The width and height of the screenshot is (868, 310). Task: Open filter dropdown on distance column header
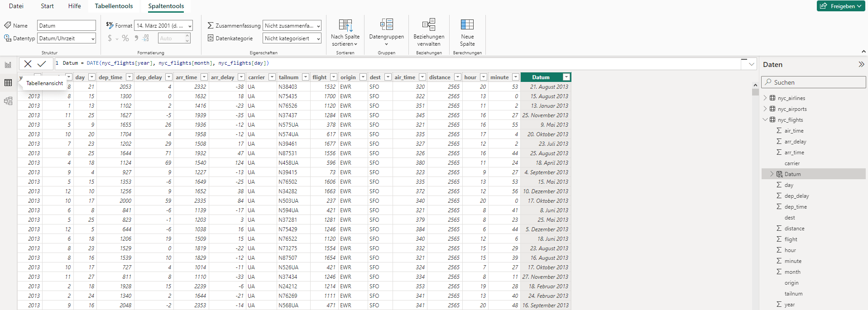point(457,77)
